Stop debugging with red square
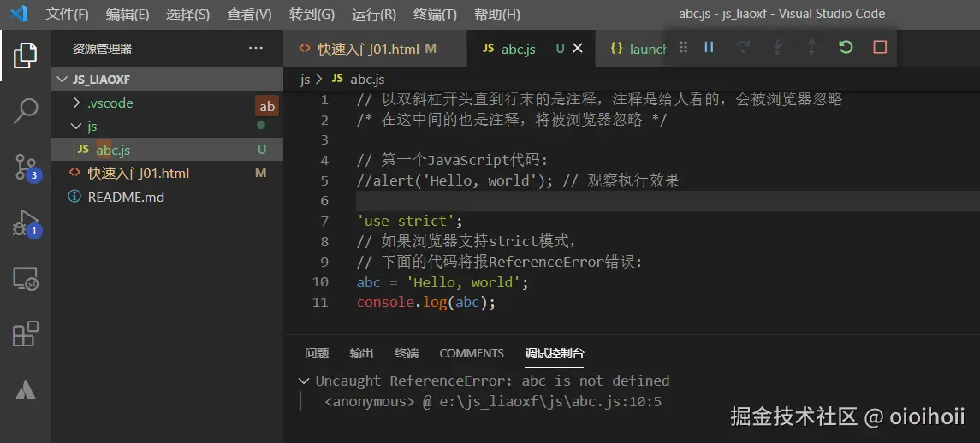Screen dimensions: 980x443 pyautogui.click(x=880, y=47)
